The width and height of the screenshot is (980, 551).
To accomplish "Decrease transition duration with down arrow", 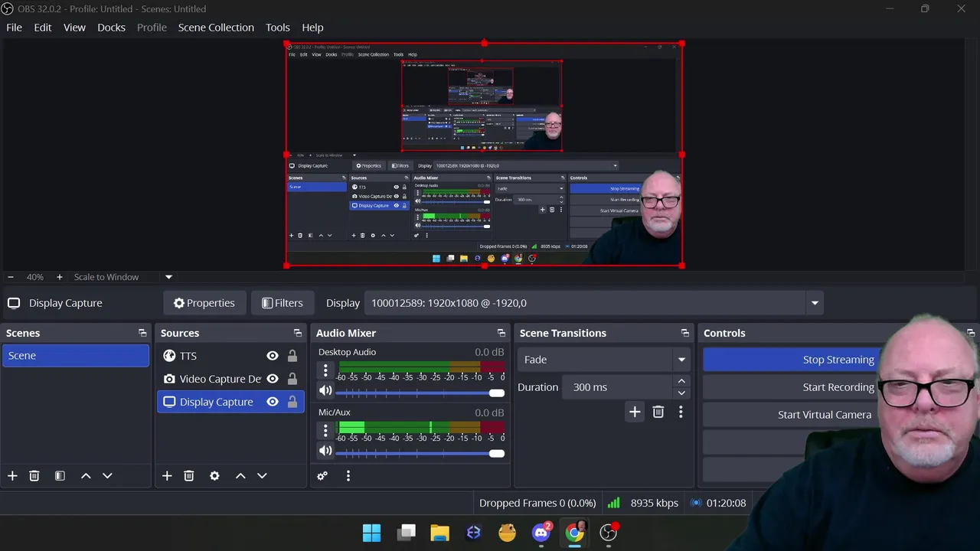I will [681, 393].
